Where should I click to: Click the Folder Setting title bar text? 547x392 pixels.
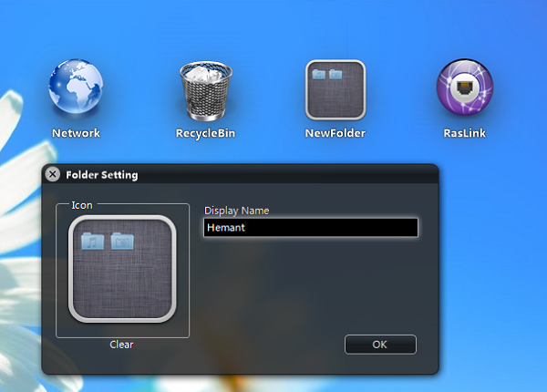pos(102,174)
